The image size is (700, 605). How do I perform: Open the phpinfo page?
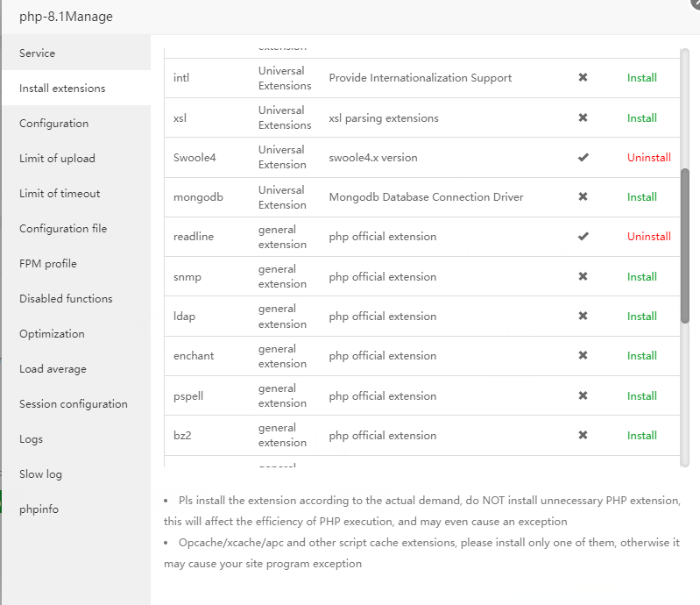click(39, 509)
